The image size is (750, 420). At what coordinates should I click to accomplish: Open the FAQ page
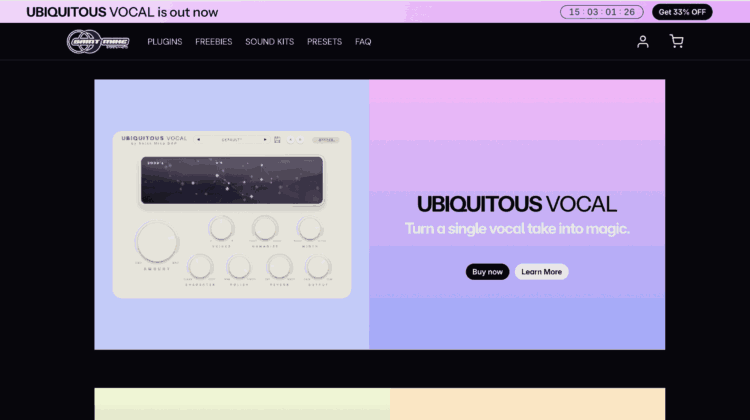[363, 42]
